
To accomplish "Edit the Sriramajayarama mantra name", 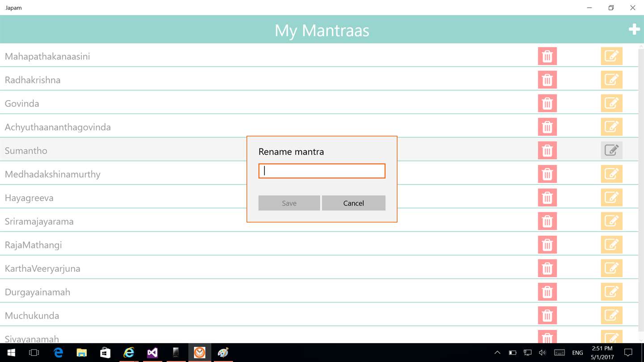I will click(x=611, y=221).
